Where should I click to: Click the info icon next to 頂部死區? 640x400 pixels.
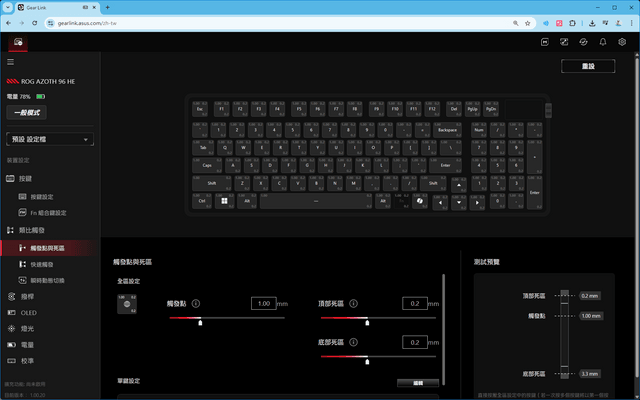pyautogui.click(x=353, y=303)
